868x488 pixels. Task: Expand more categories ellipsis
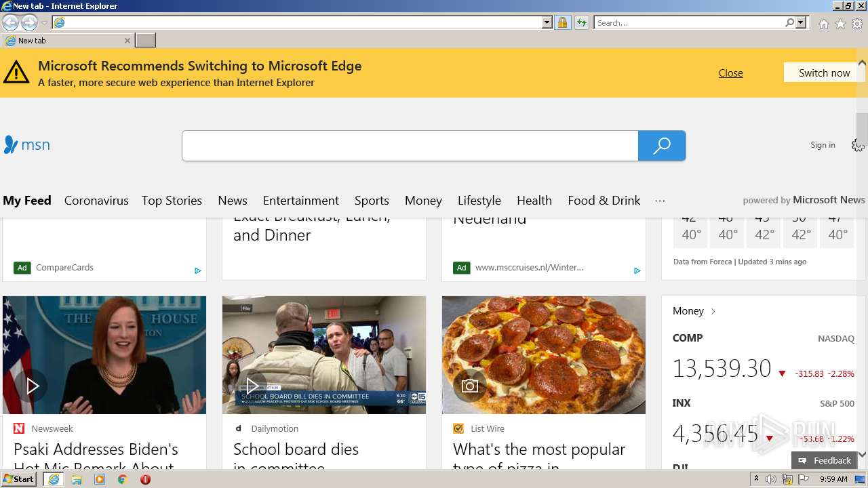click(x=660, y=201)
